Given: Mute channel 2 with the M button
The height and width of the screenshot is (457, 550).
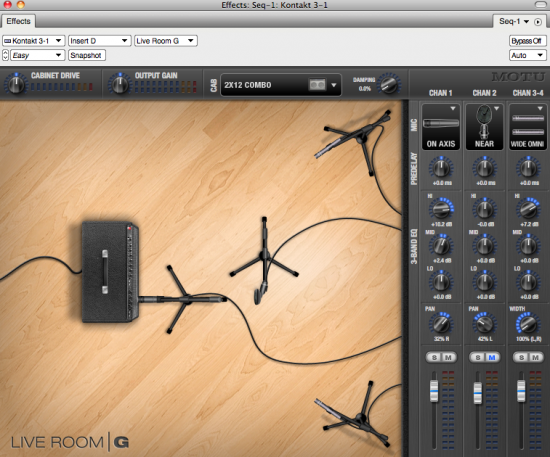Looking at the screenshot, I should tap(492, 357).
